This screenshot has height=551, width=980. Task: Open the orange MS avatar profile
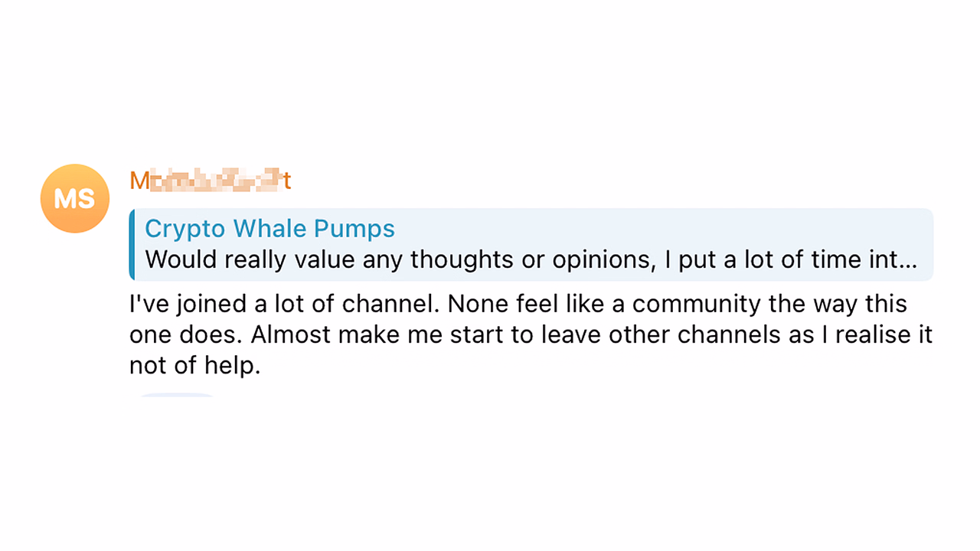pos(75,198)
